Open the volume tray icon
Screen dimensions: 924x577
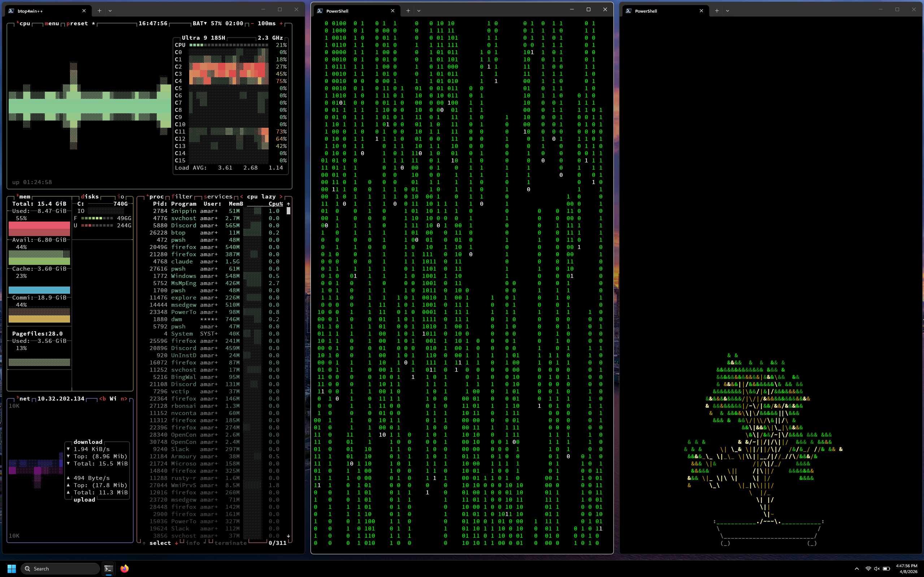click(x=877, y=569)
